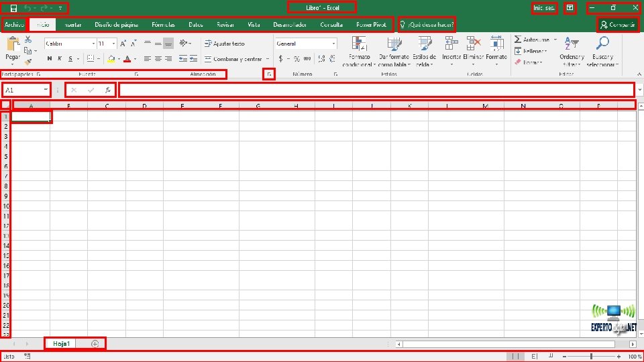The height and width of the screenshot is (362, 644).
Task: Toggle underline S formatting
Action: tap(70, 59)
